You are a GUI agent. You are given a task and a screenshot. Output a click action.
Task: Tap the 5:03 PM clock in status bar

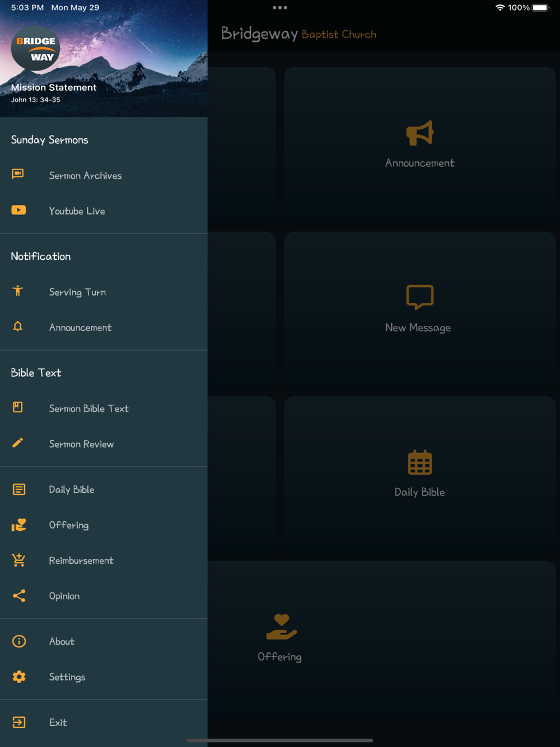click(x=27, y=7)
